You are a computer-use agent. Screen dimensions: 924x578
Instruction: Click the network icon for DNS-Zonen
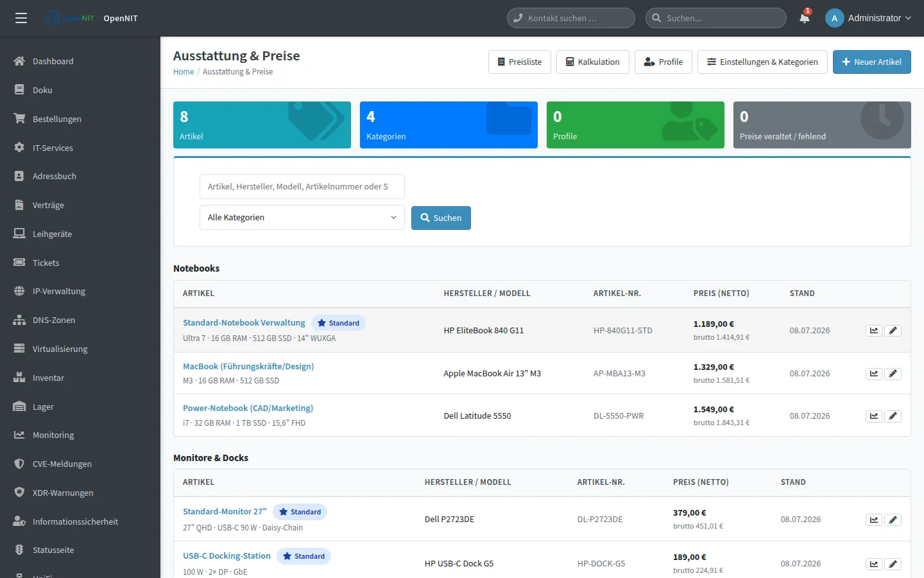[19, 320]
